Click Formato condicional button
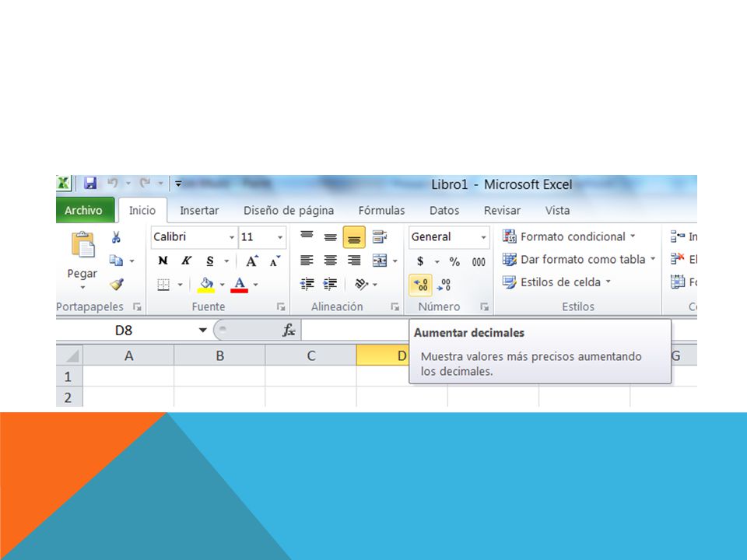The image size is (747, 560). (570, 236)
